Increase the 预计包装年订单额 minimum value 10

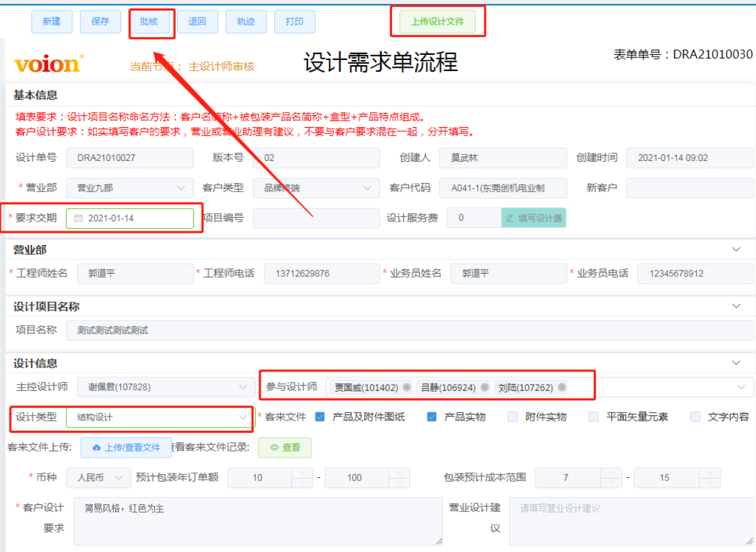click(302, 473)
